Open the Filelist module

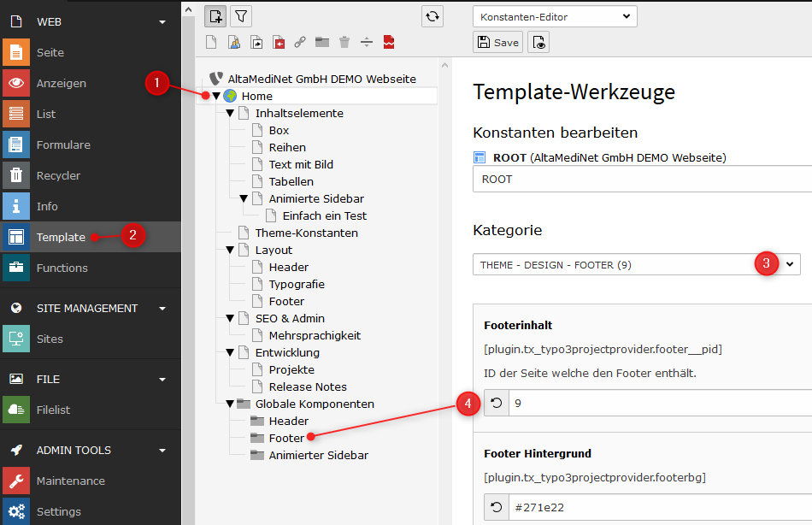coord(53,410)
